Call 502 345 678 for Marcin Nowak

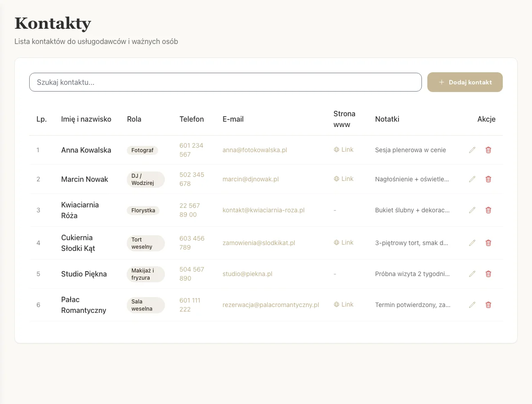[x=192, y=179]
